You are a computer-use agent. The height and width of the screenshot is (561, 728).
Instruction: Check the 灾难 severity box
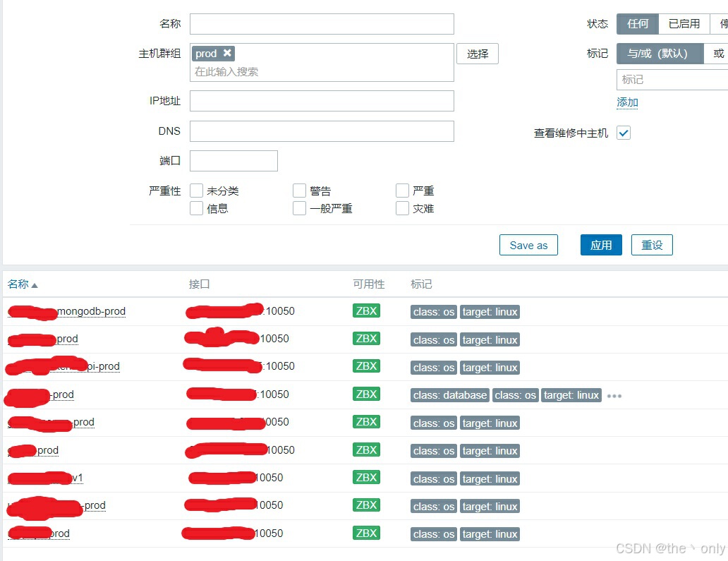pyautogui.click(x=402, y=208)
